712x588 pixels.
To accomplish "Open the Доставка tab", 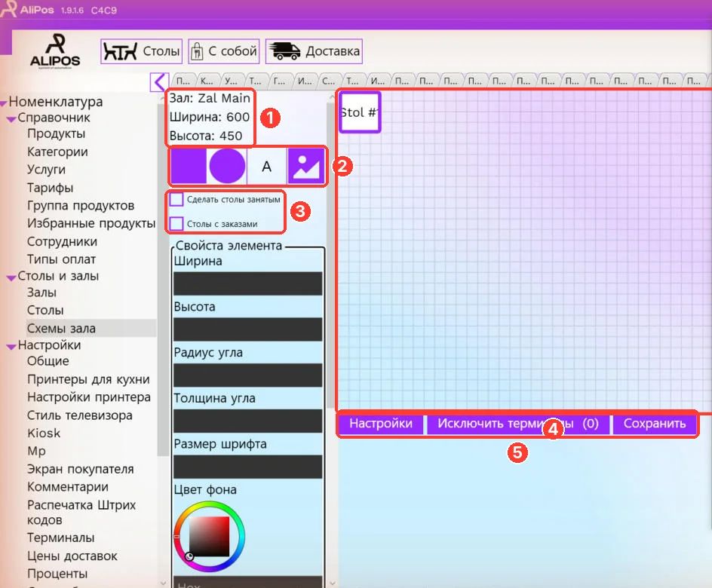I will [314, 51].
